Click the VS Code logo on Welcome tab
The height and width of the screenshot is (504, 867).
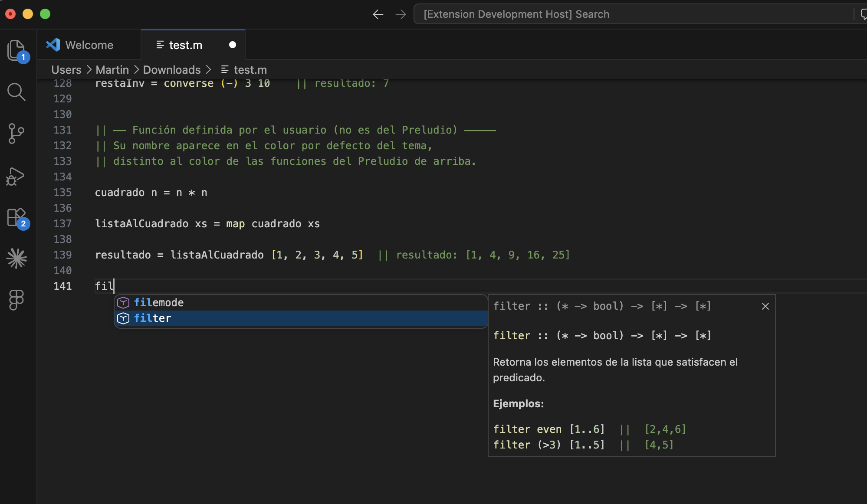(53, 45)
